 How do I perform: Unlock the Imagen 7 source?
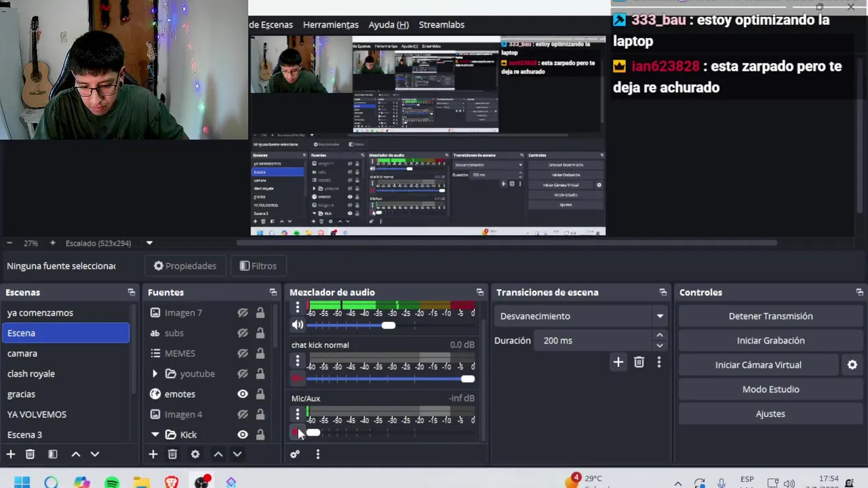coord(260,312)
